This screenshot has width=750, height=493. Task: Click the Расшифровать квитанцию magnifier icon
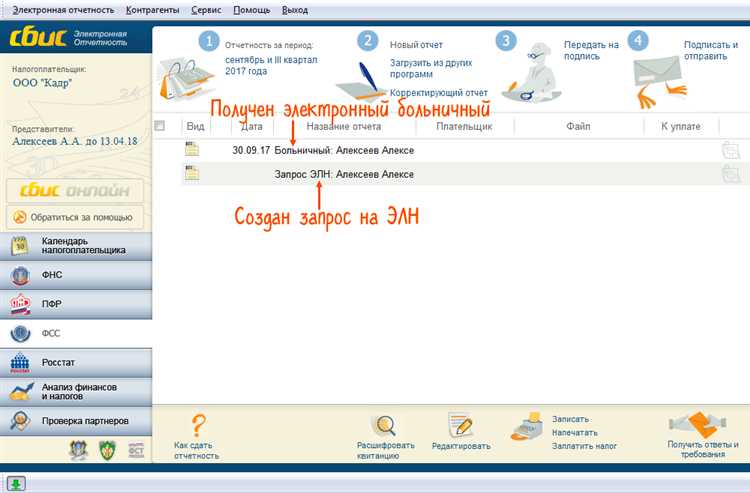coord(385,425)
